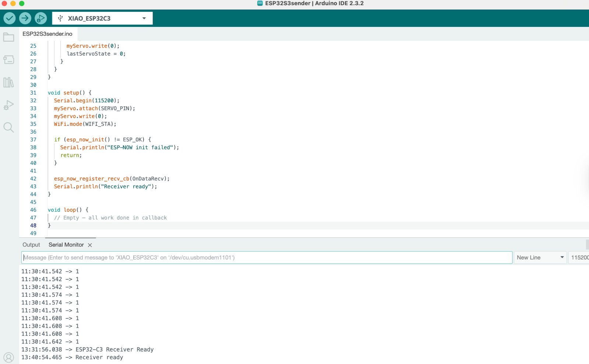Open the Boards Manager sidebar icon
Viewport: 589px width, 364px height.
tap(8, 60)
